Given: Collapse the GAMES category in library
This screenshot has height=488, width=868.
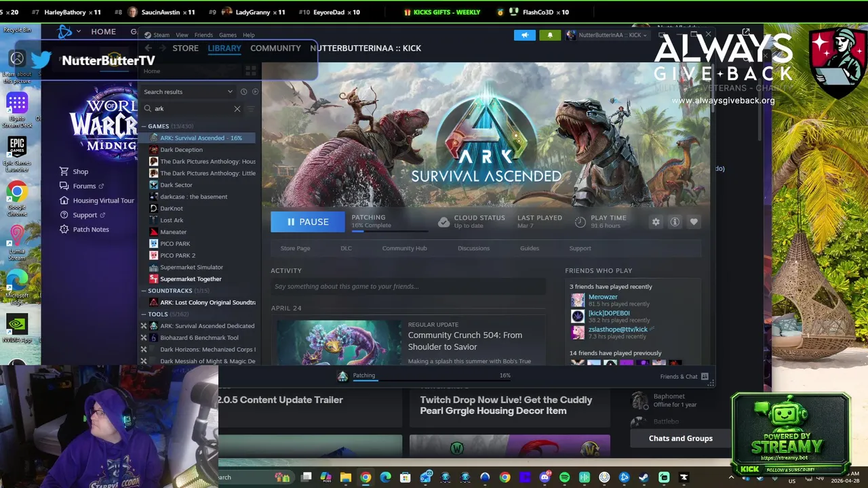Looking at the screenshot, I should 144,126.
